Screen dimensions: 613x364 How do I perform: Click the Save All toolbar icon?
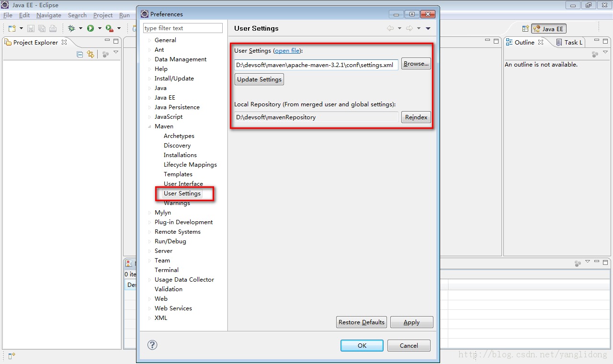click(42, 28)
